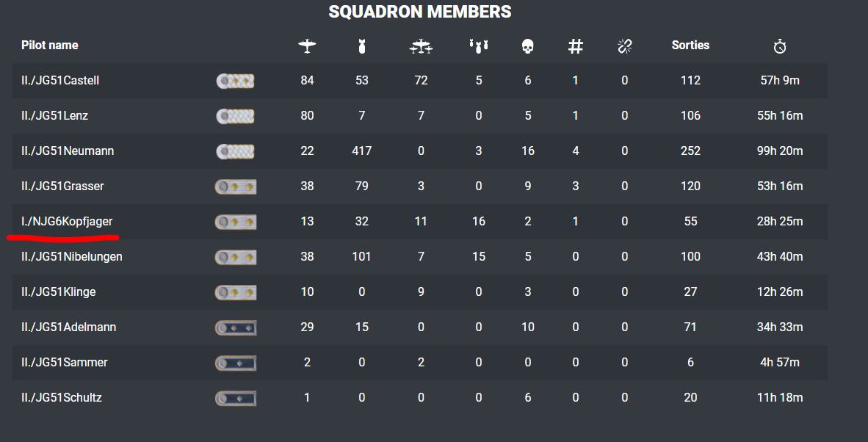Open pilot profile II./JG51Lenz

click(x=55, y=116)
